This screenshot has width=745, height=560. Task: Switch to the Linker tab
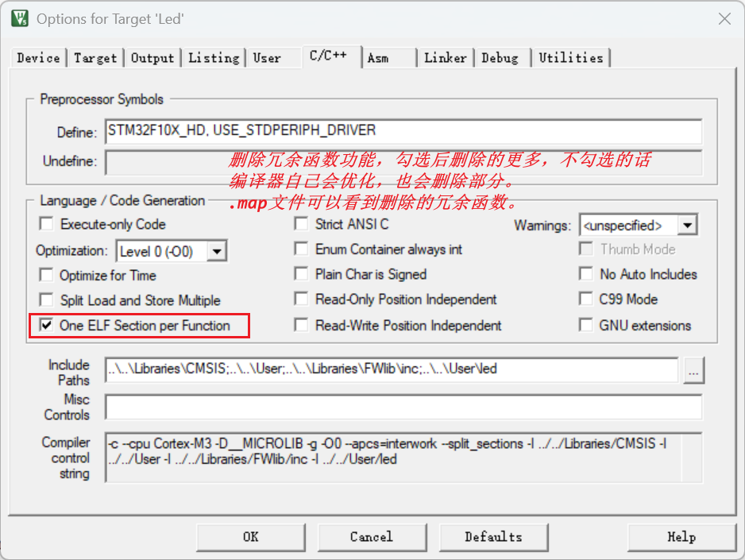[445, 58]
